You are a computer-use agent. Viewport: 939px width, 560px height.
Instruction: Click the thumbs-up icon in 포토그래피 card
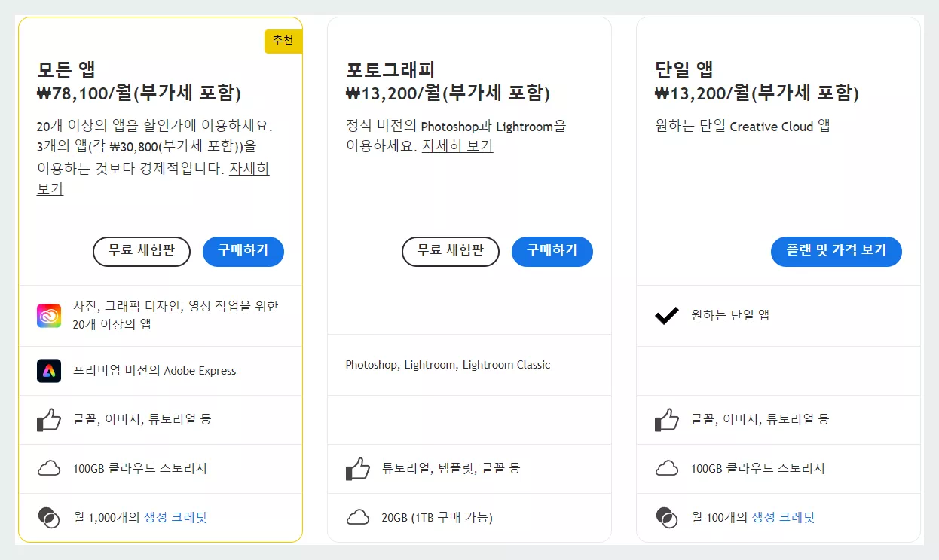[357, 468]
